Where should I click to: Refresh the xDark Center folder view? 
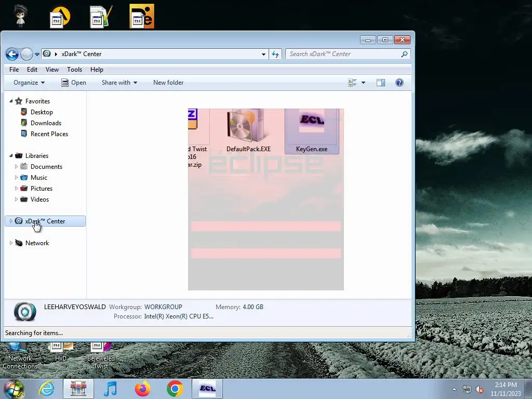[x=275, y=54]
